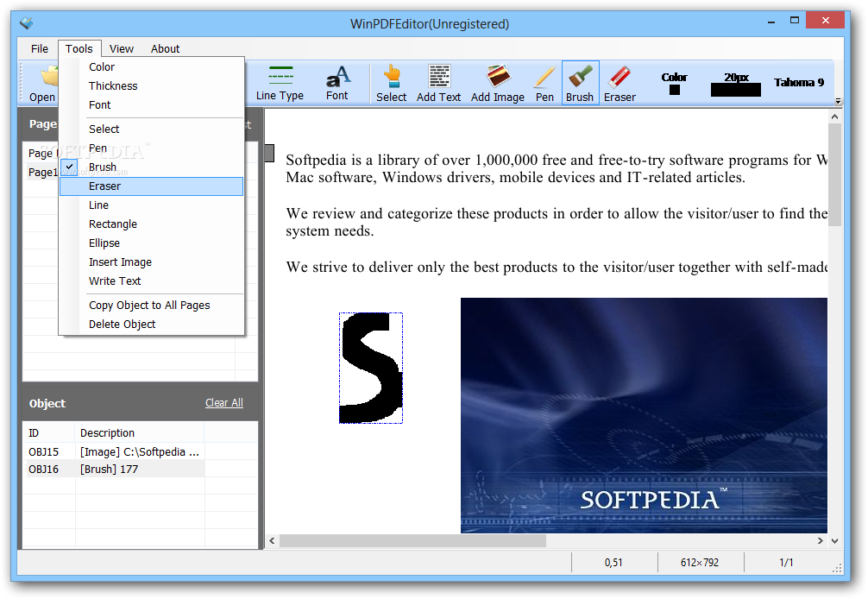
Task: Choose Pen in the Tools menu
Action: [151, 148]
